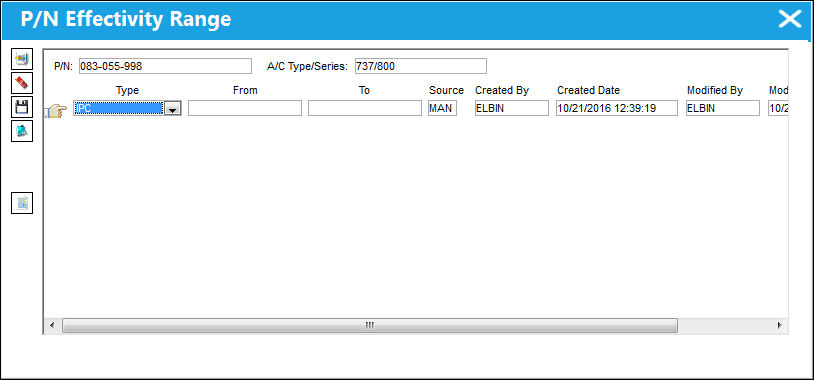Image resolution: width=814 pixels, height=380 pixels.
Task: Click the empty To input field
Action: tap(364, 108)
